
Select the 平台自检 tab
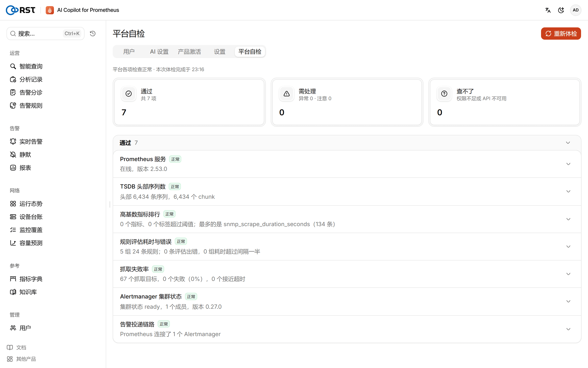click(x=250, y=52)
